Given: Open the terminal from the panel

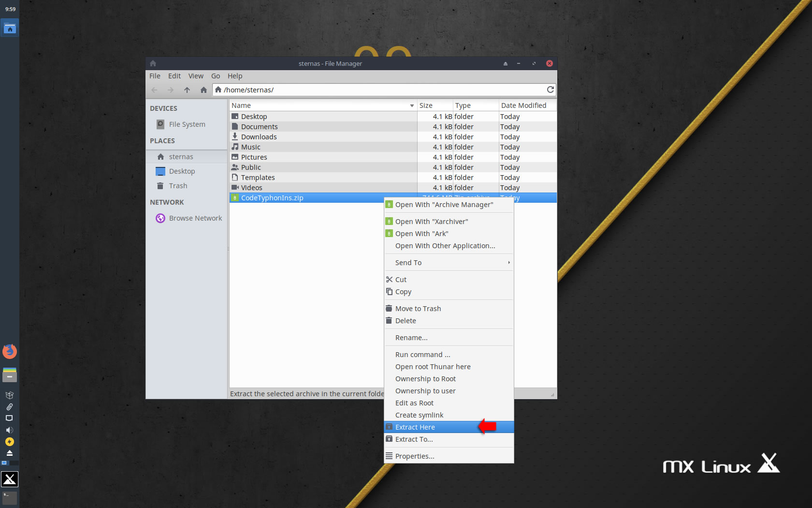Looking at the screenshot, I should tap(10, 498).
